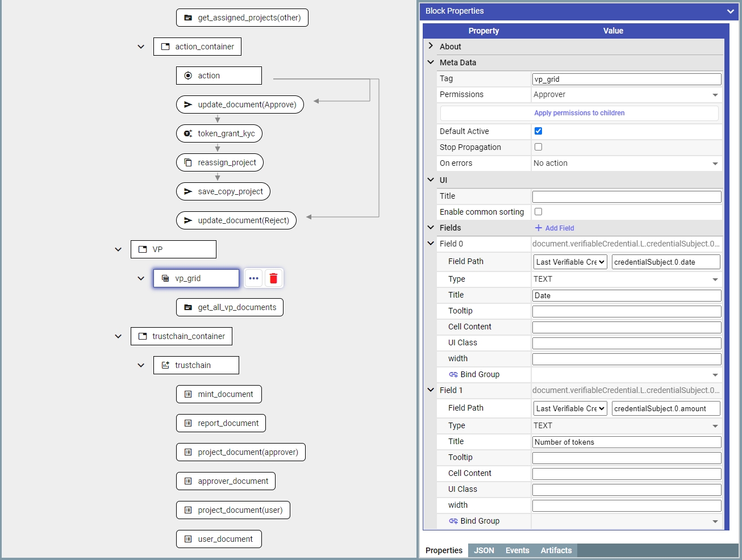Enable the Stop Propagation checkbox

tap(538, 147)
